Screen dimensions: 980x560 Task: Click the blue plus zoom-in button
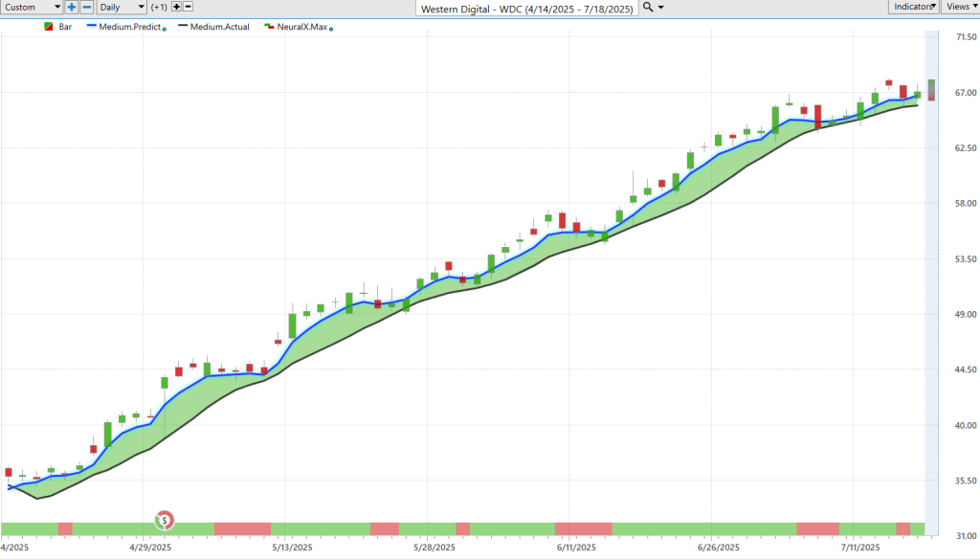tap(72, 7)
